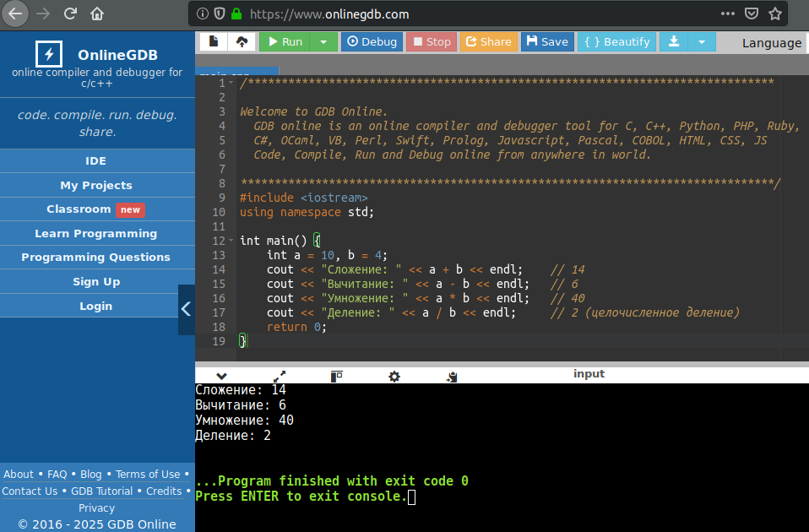Viewport: 809px width, 532px height.
Task: Copy console output to clipboard
Action: point(452,377)
